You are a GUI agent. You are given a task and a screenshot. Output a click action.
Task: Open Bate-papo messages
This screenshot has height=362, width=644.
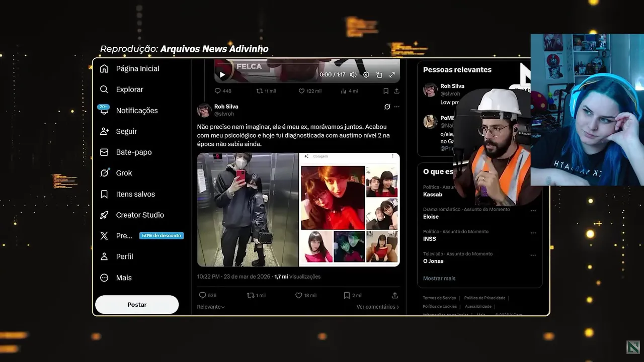coord(126,152)
